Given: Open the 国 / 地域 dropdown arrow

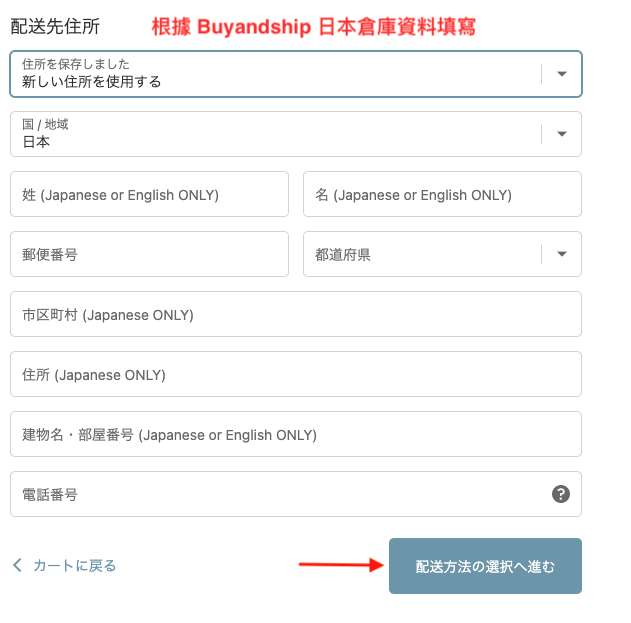Looking at the screenshot, I should [561, 134].
